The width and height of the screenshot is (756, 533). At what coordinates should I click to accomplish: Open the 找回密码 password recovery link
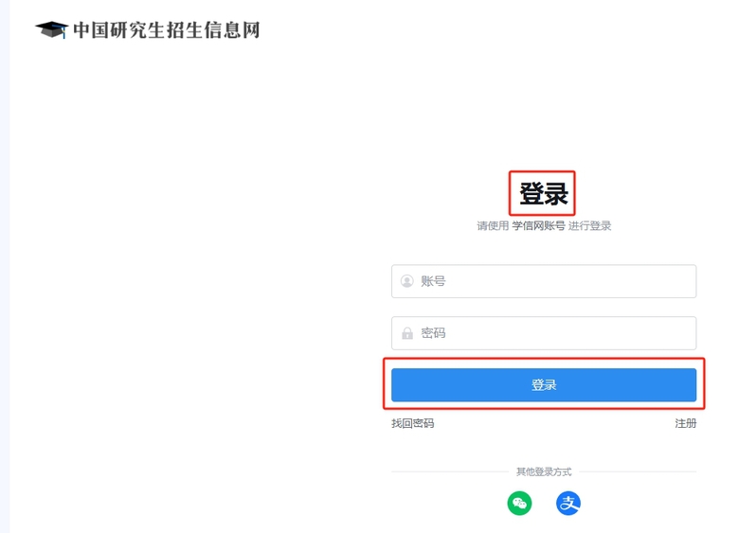tap(412, 423)
